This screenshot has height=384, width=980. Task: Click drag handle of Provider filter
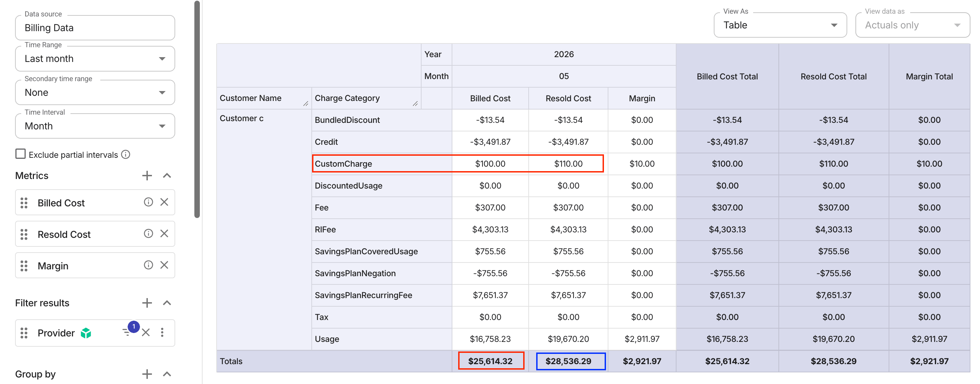click(x=24, y=333)
